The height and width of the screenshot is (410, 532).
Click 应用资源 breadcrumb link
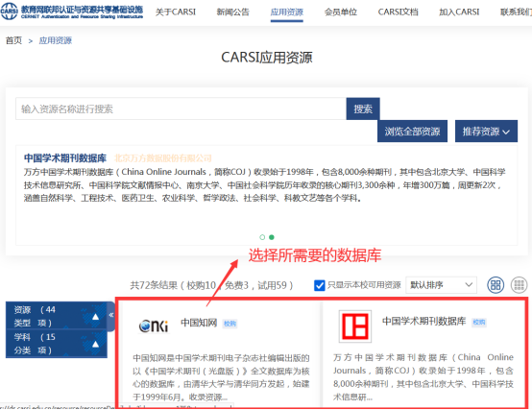[56, 40]
